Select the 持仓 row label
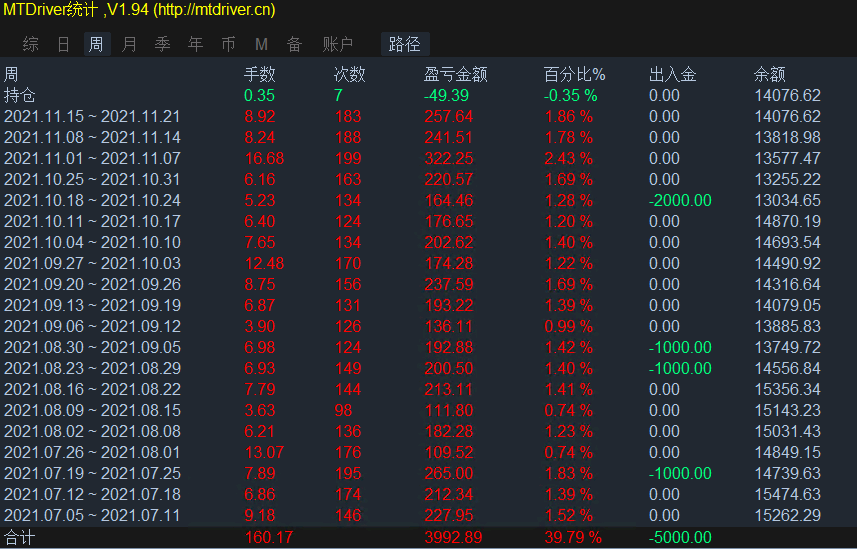857x549 pixels. point(20,95)
